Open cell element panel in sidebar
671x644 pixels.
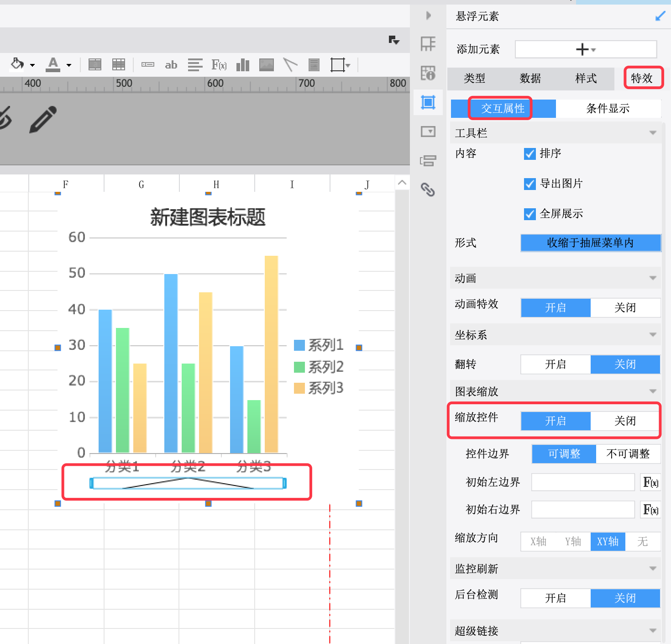pyautogui.click(x=428, y=44)
